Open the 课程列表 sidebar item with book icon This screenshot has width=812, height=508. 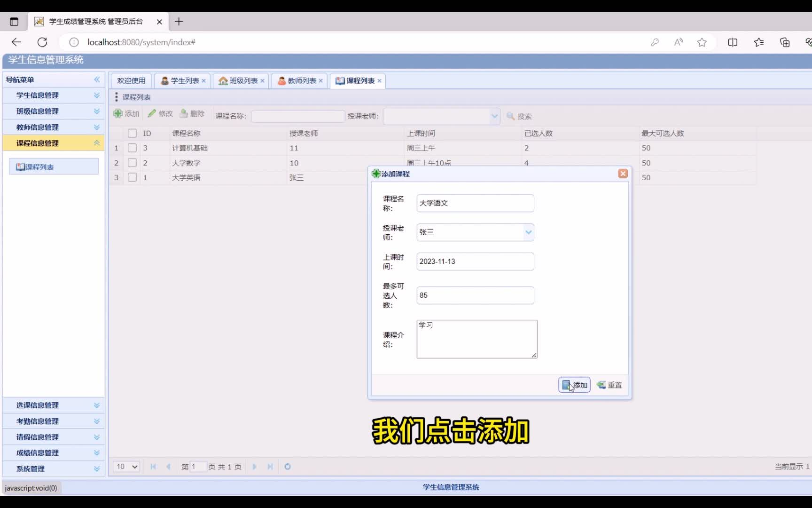53,166
